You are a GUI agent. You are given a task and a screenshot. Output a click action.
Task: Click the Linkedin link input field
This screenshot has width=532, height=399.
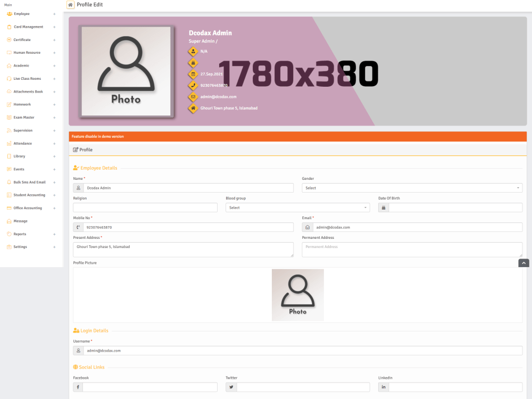coord(455,387)
